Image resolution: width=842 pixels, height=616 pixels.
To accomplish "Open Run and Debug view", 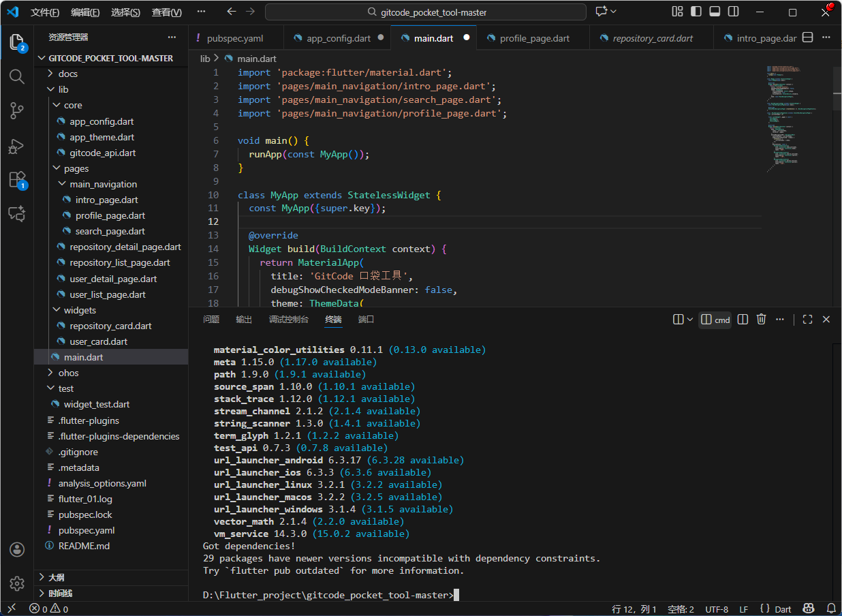I will (x=17, y=146).
